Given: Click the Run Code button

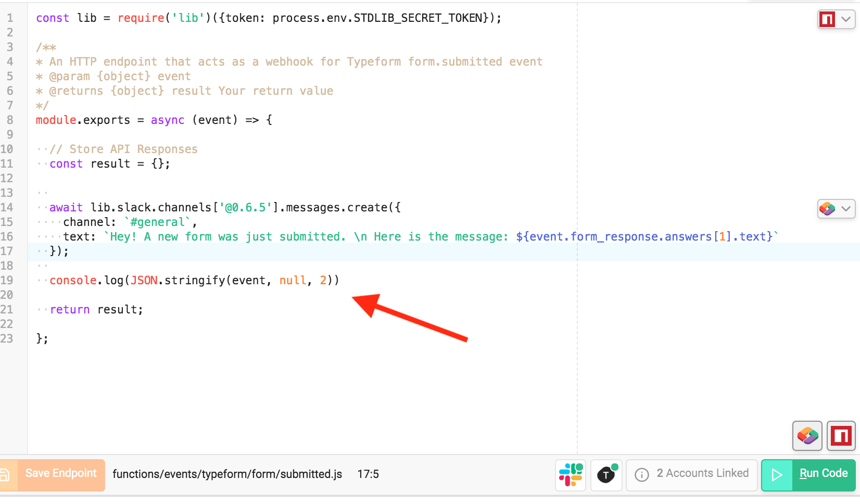Looking at the screenshot, I should click(808, 474).
